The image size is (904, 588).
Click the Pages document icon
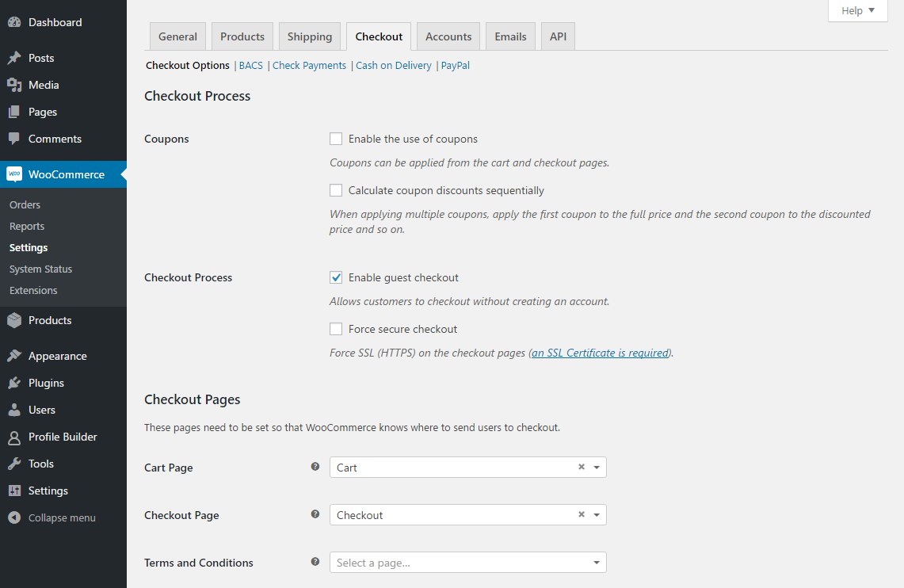pyautogui.click(x=14, y=112)
